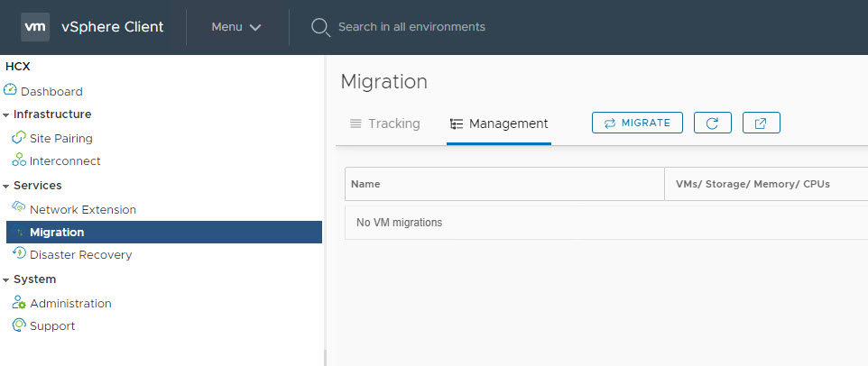Viewport: 868px width, 366px height.
Task: Click the Support lifebuoy icon
Action: (x=19, y=325)
